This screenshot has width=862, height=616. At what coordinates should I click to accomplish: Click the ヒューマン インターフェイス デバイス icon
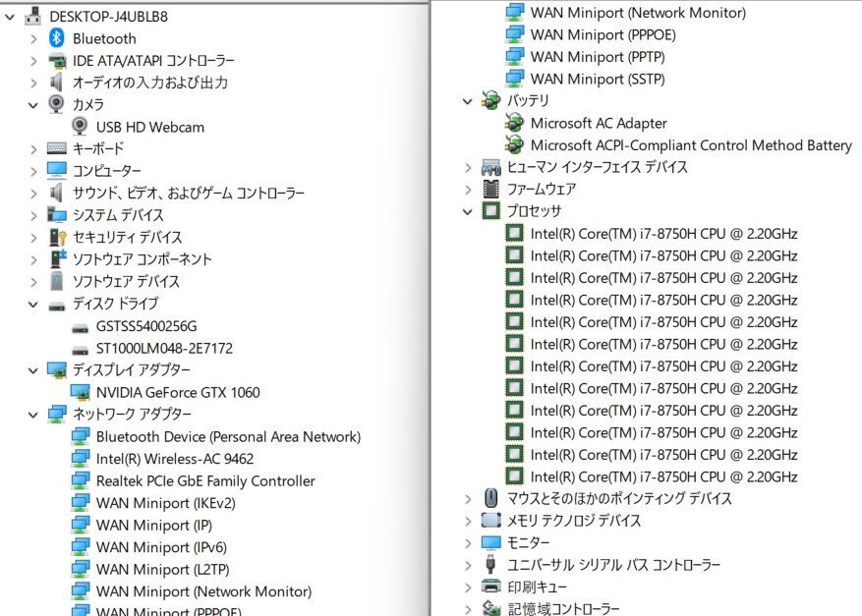[490, 166]
